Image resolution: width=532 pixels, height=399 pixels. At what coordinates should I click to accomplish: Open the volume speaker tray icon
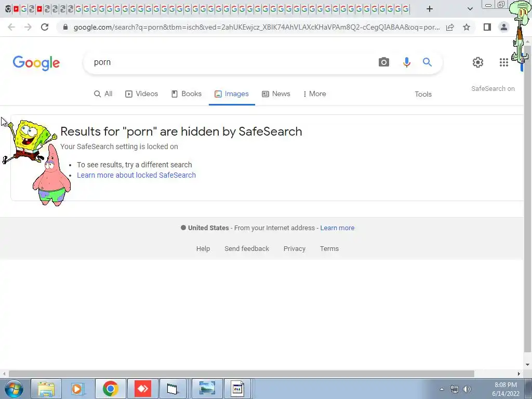click(467, 389)
